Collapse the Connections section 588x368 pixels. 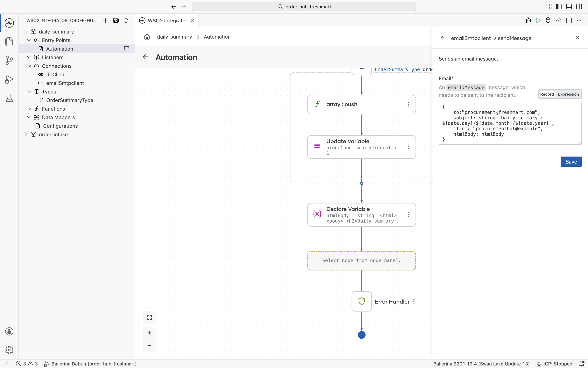[29, 66]
